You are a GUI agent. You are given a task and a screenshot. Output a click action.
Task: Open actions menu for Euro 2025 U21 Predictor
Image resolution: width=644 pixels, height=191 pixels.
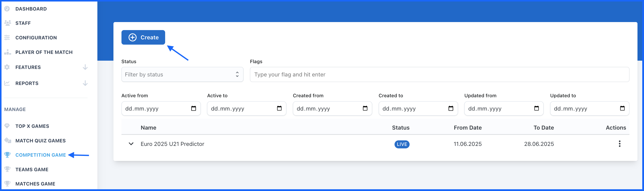[x=619, y=144]
